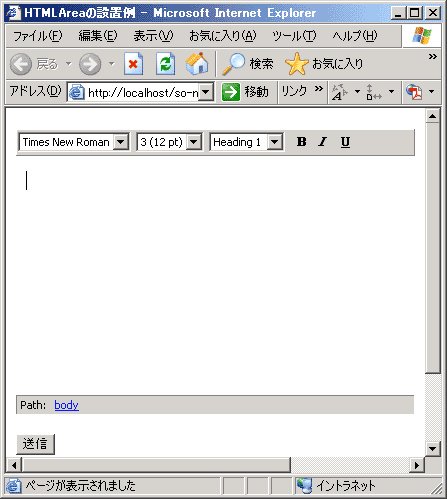447x499 pixels.
Task: Open the Times New Roman font dropdown
Action: pyautogui.click(x=74, y=142)
